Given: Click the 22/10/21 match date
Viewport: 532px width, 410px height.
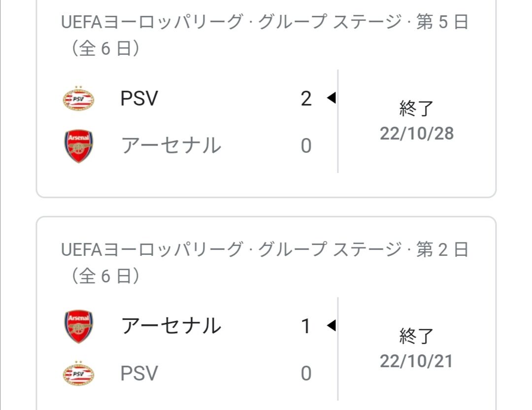Looking at the screenshot, I should pyautogui.click(x=417, y=361).
